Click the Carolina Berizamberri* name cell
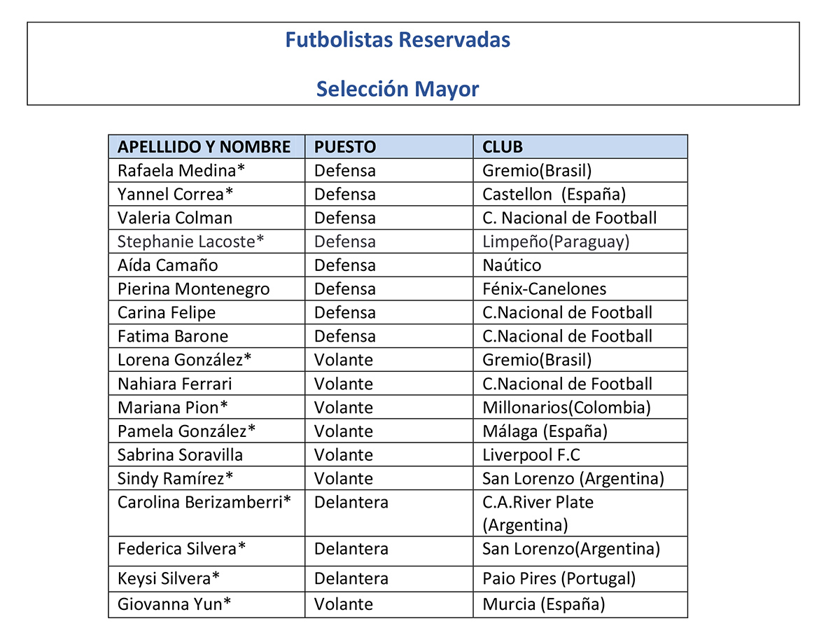Image resolution: width=840 pixels, height=640 pixels. pos(206,513)
